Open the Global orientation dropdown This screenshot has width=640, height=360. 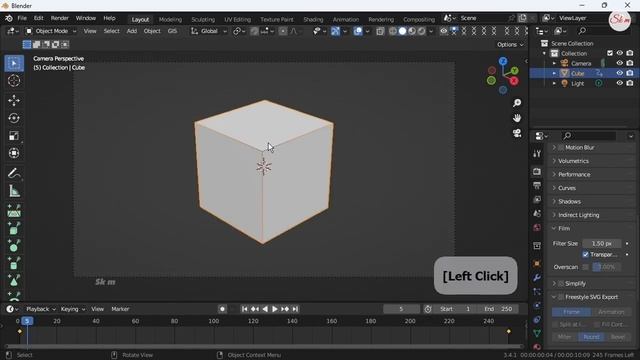[x=209, y=31]
